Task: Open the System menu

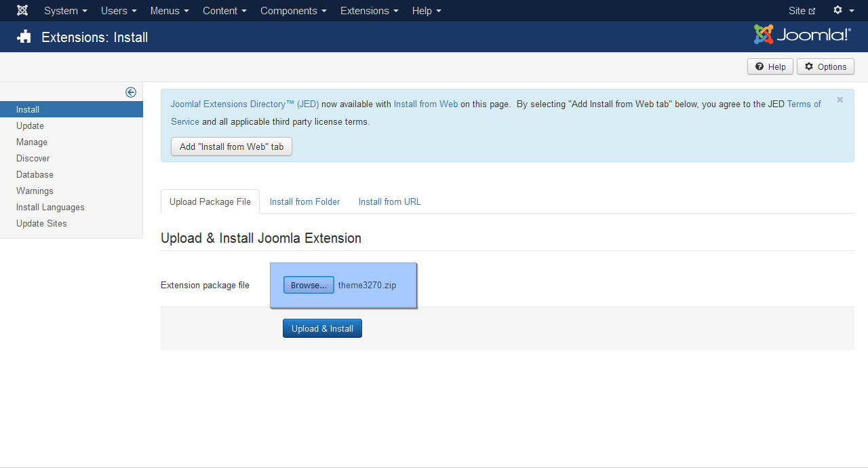Action: click(x=66, y=10)
